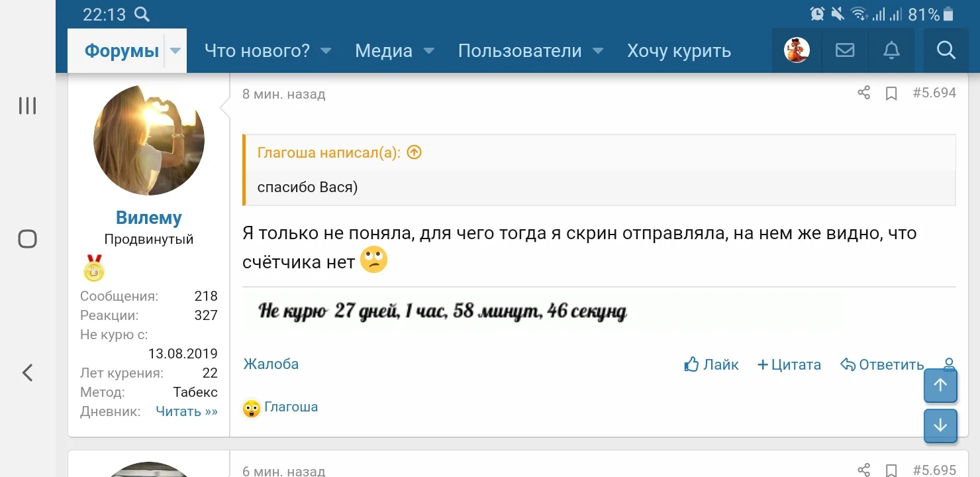Jump down with the down-arrow button
This screenshot has height=477, width=980.
tap(940, 426)
